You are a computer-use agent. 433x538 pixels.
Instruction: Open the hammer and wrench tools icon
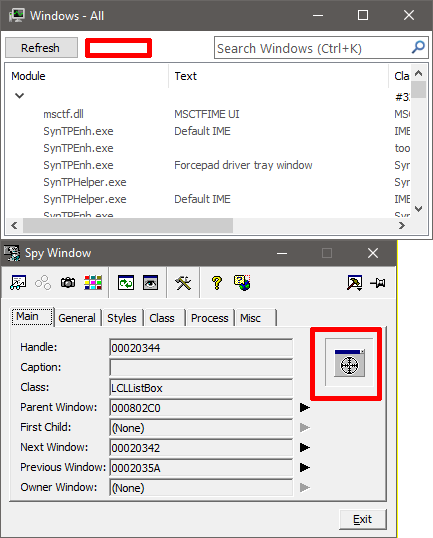pos(183,283)
